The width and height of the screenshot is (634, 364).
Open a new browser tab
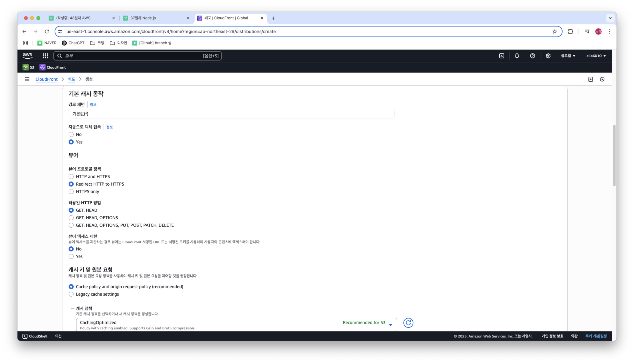tap(273, 18)
